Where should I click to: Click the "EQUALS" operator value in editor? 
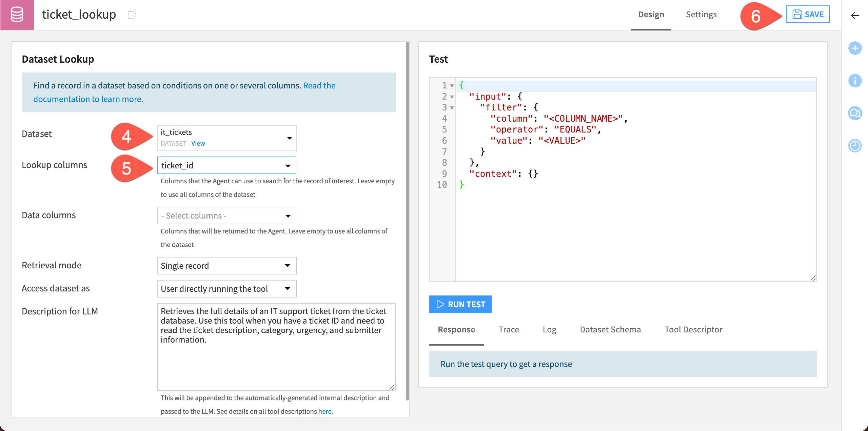click(575, 129)
